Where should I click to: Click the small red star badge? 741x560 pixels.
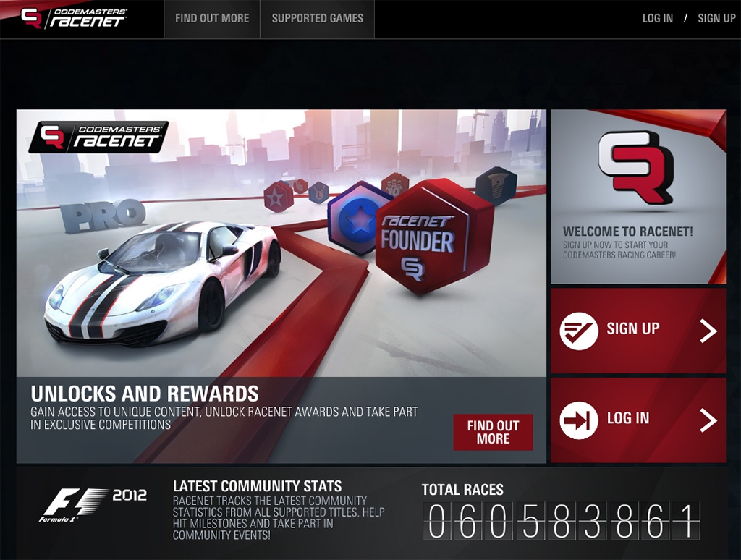point(278,197)
